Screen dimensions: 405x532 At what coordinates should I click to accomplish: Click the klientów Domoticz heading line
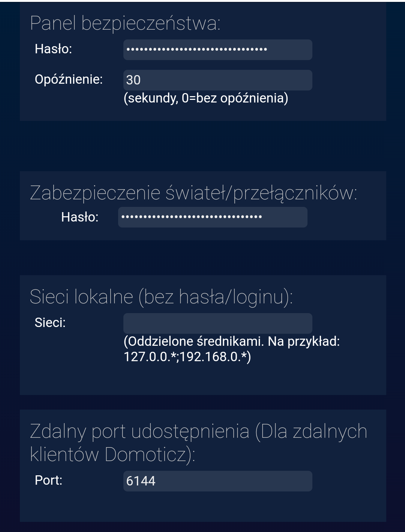[x=112, y=454]
